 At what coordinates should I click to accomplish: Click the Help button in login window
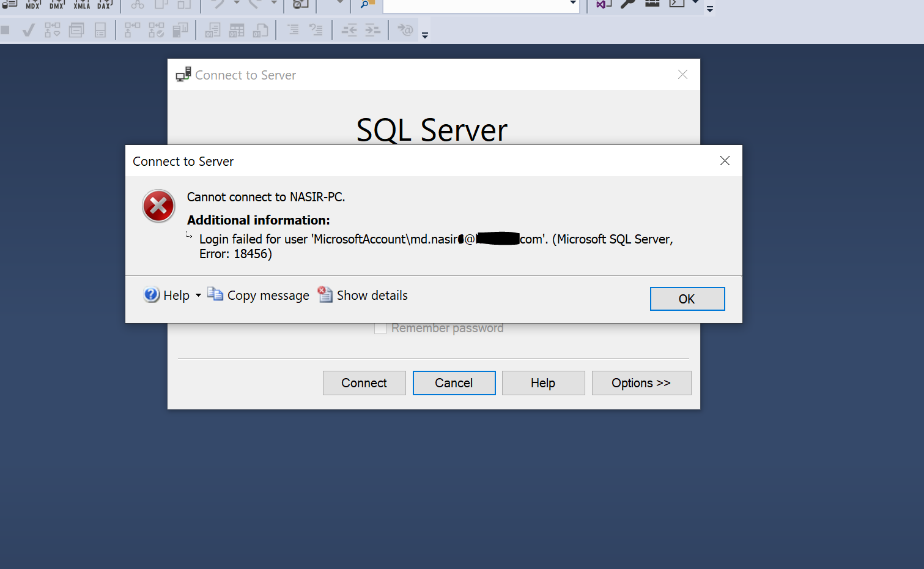pyautogui.click(x=544, y=383)
